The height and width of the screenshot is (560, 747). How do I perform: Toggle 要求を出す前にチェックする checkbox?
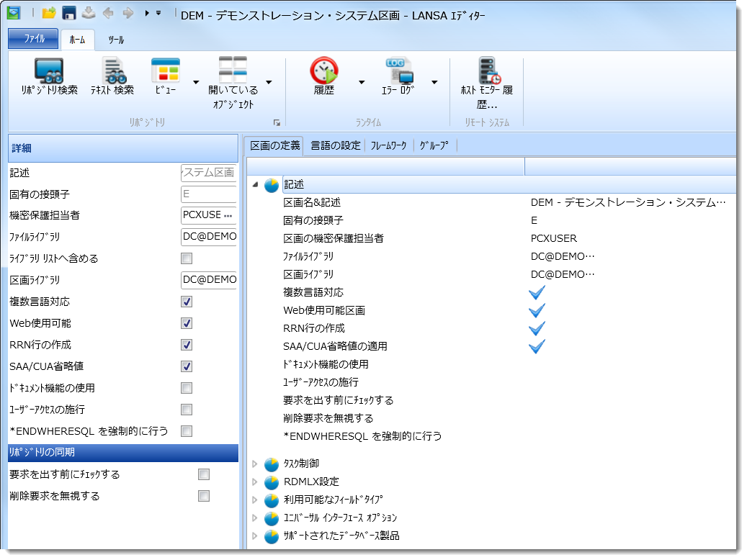click(204, 474)
